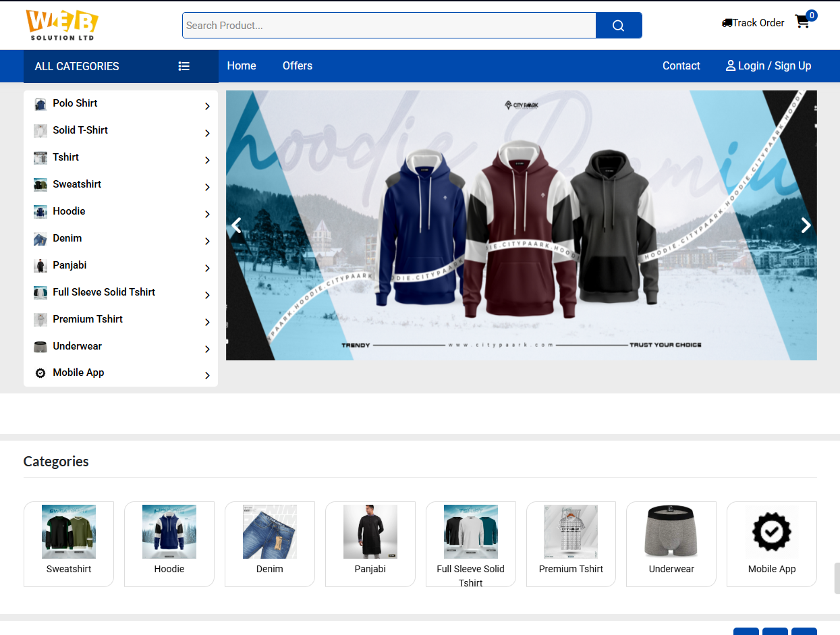Click the Categories section heading

coord(56,462)
